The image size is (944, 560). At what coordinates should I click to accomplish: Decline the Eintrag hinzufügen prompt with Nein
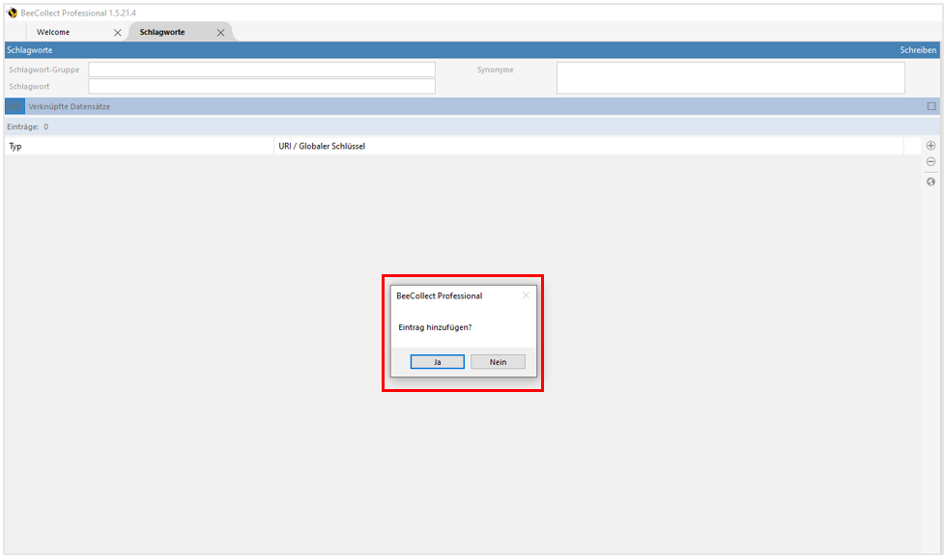coord(498,361)
